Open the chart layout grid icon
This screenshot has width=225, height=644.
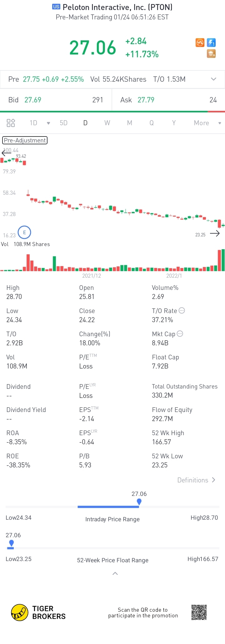coord(11,123)
